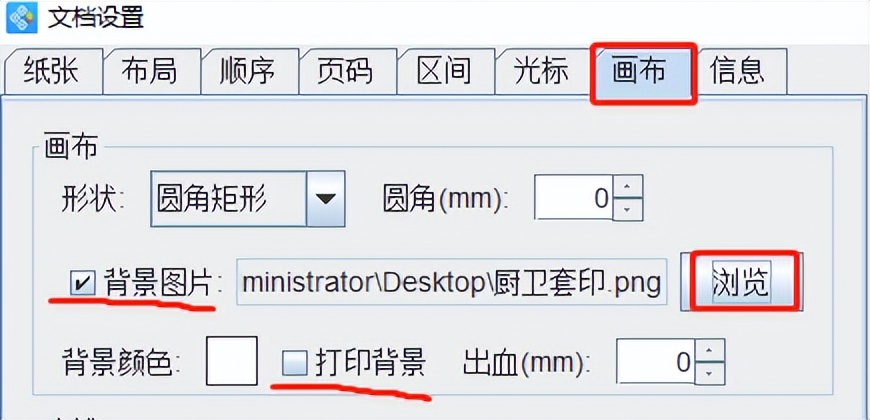The width and height of the screenshot is (870, 420).
Task: Click the 出血(mm) value field
Action: tap(656, 361)
